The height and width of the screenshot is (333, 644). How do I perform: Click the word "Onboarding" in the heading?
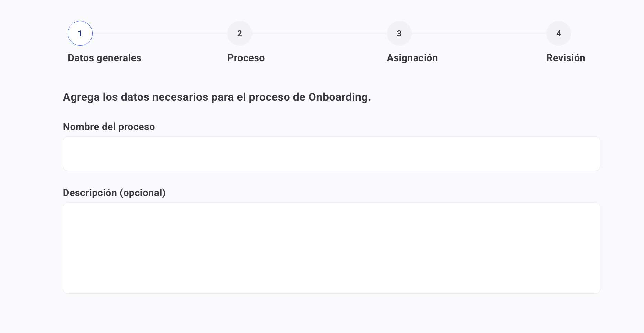338,97
